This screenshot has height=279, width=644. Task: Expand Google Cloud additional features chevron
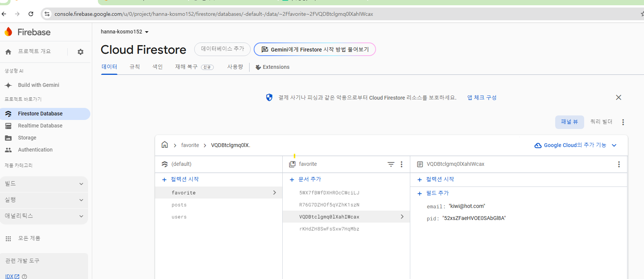(x=614, y=146)
